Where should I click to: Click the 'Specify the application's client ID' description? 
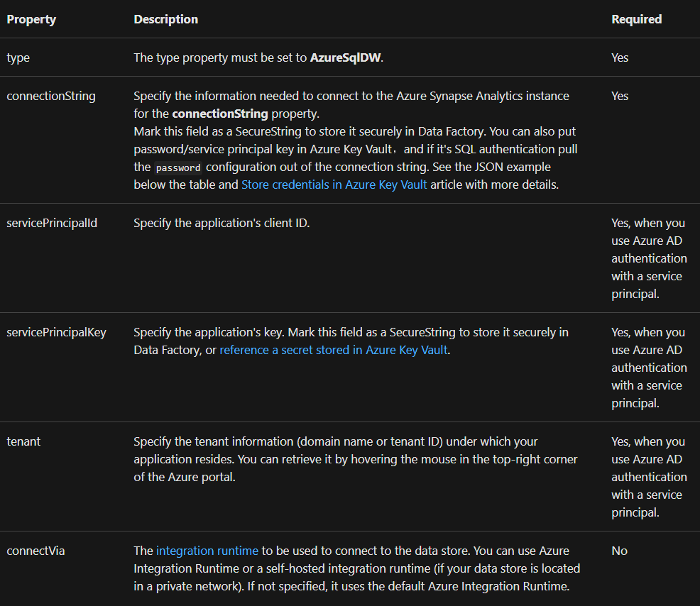222,223
